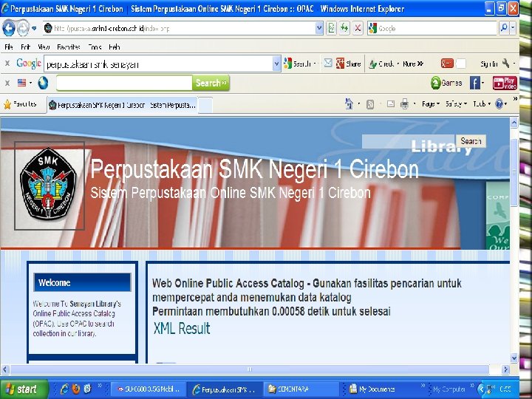Click the blue globe toolbar icon

(43, 83)
